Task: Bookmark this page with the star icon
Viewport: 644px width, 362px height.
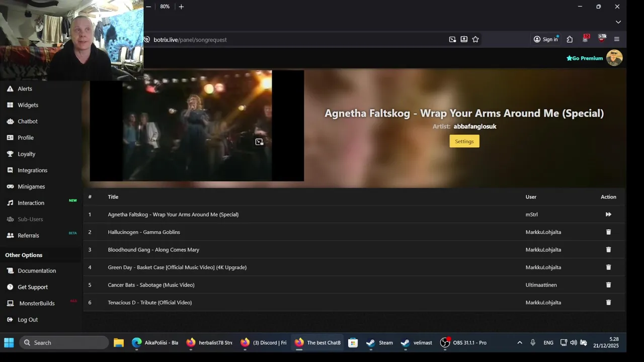Action: click(x=475, y=39)
